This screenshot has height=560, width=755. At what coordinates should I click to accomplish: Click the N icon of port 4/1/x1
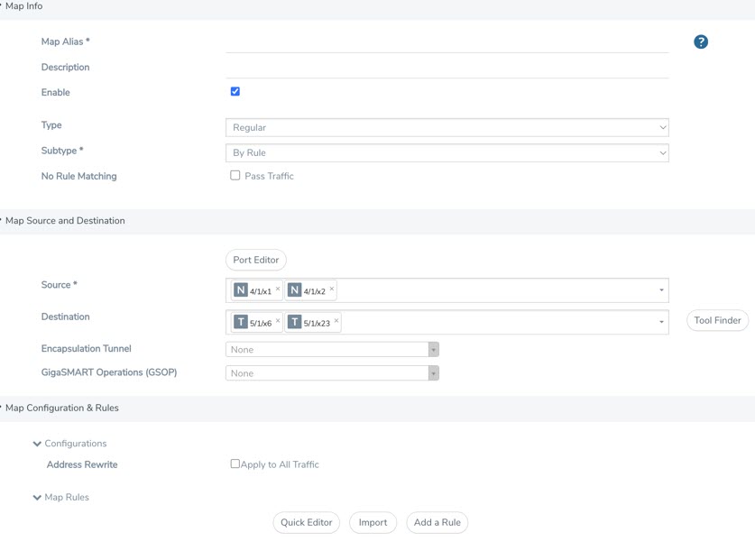pyautogui.click(x=241, y=290)
